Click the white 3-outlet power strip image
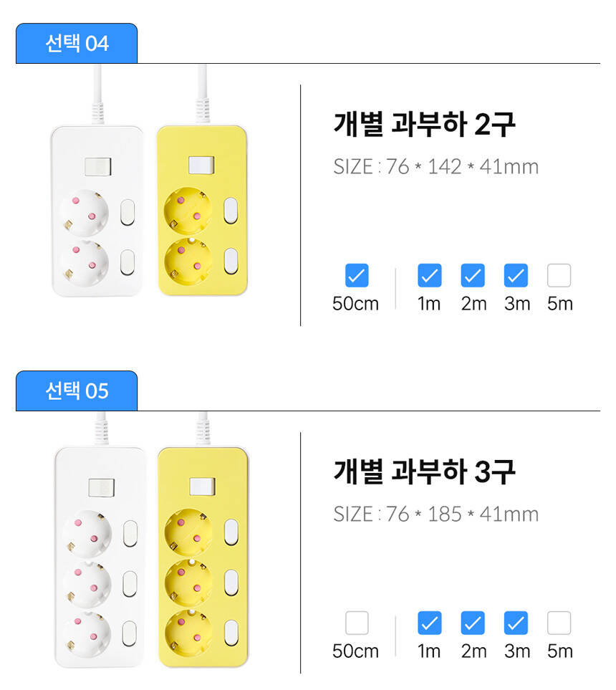616x690 pixels. point(100,557)
